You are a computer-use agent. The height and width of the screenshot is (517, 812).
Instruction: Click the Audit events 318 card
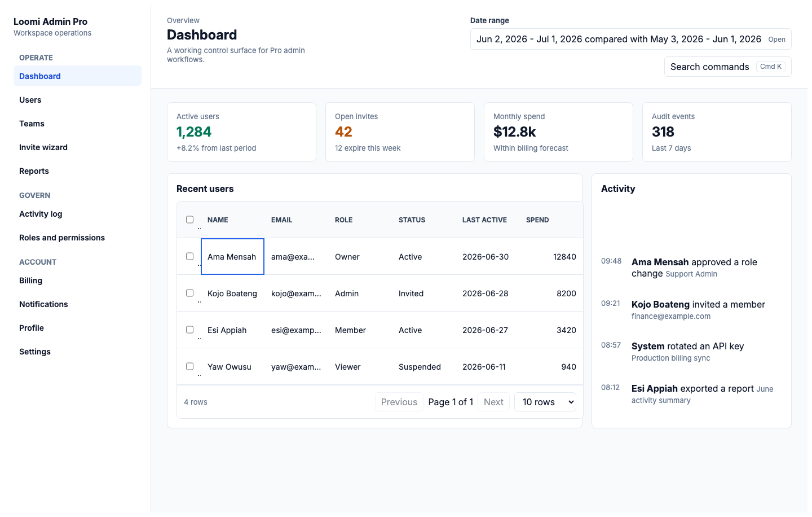(717, 132)
